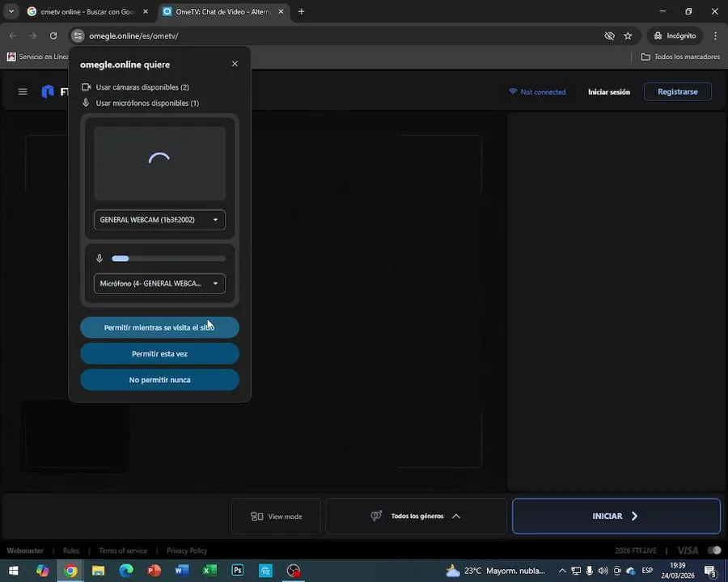728x582 pixels.
Task: Go forward to the next page
Action: pos(32,36)
